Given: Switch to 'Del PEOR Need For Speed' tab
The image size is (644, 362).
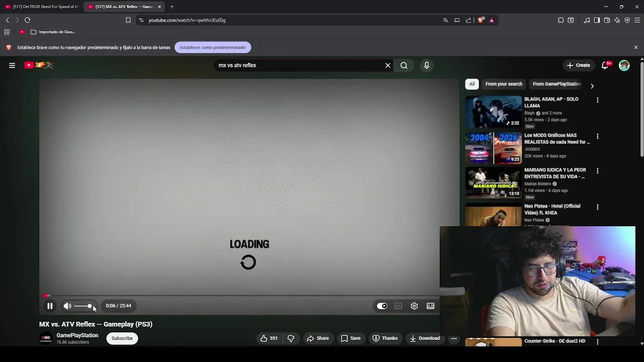Looking at the screenshot, I should 42,7.
